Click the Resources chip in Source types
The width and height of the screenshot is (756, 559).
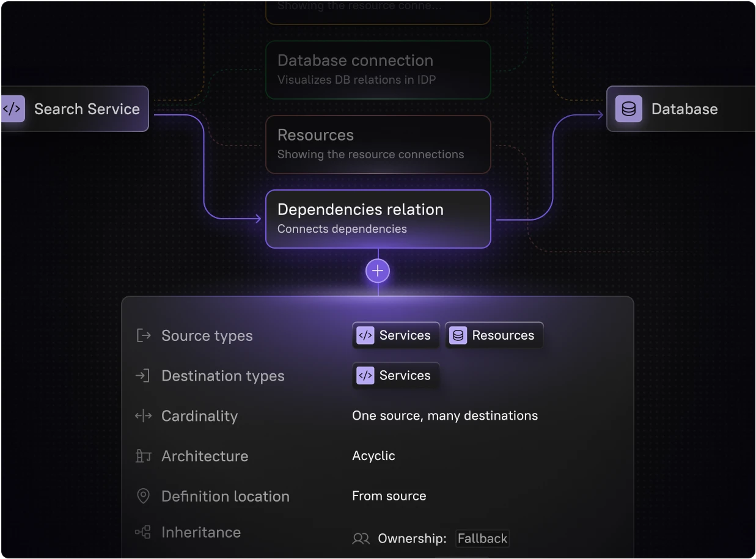click(494, 335)
